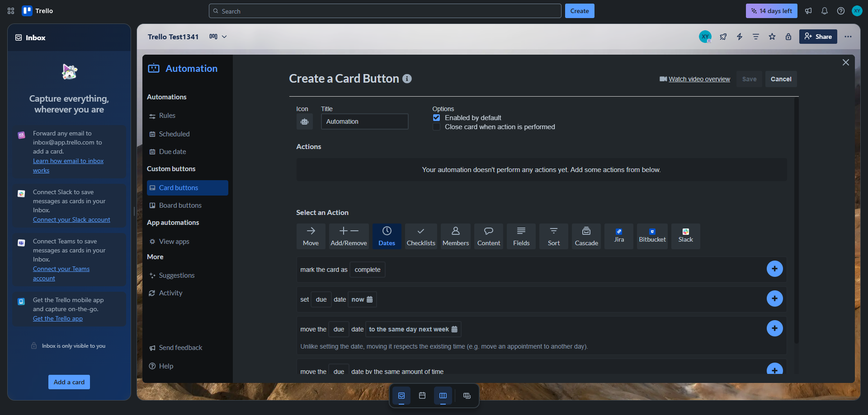Select the Content action category

[489, 236]
